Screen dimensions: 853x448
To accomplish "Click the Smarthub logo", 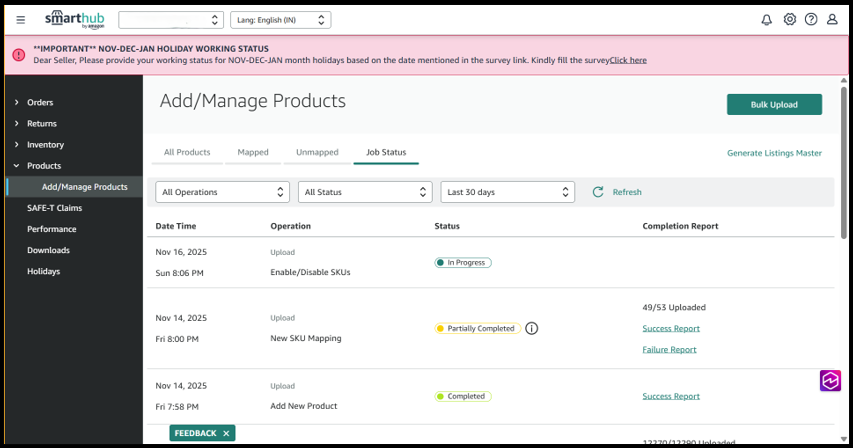I will tap(75, 20).
